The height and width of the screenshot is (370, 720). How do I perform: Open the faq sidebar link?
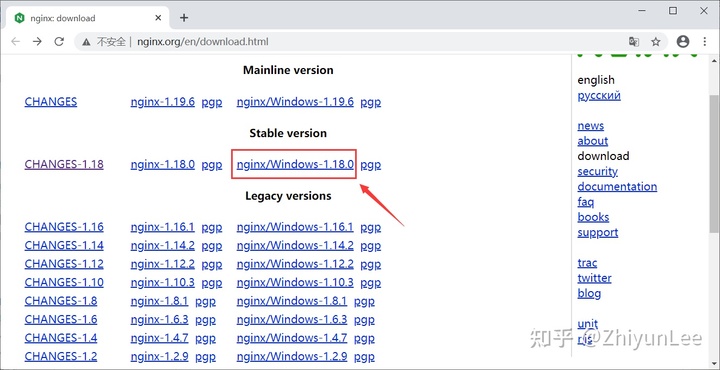586,202
